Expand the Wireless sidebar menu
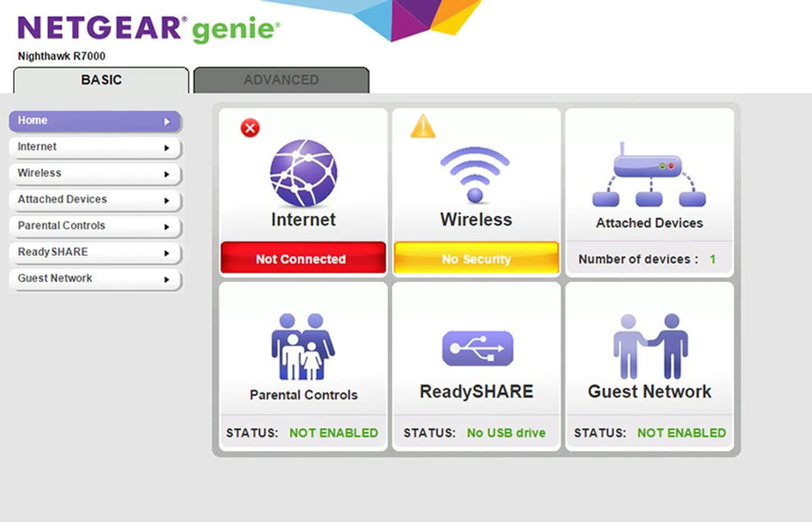Screen dimensions: 812x522 click(95, 173)
